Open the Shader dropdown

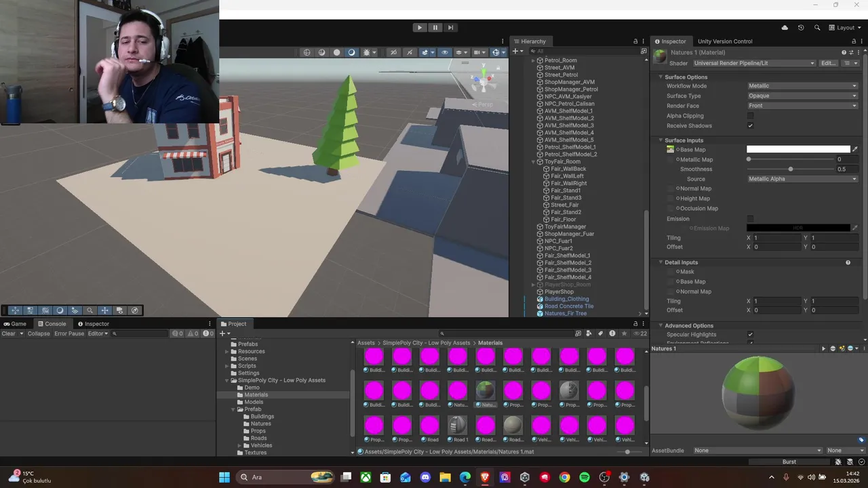click(754, 63)
